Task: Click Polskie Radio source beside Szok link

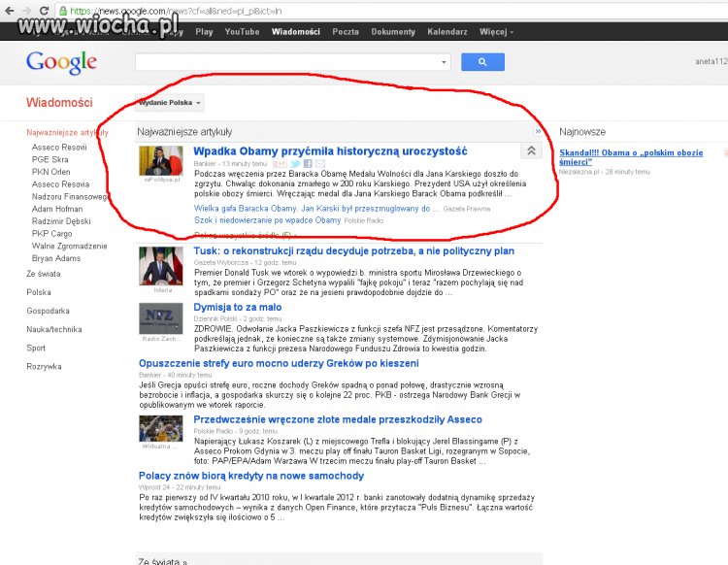Action: coord(364,220)
